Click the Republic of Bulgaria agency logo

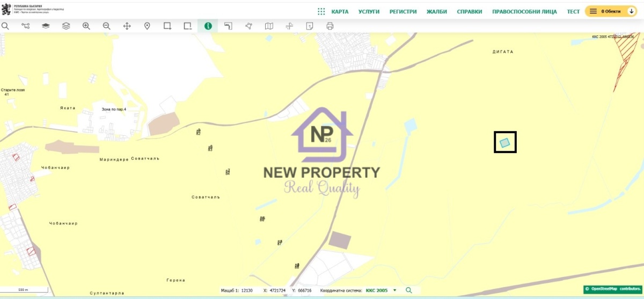(x=33, y=9)
